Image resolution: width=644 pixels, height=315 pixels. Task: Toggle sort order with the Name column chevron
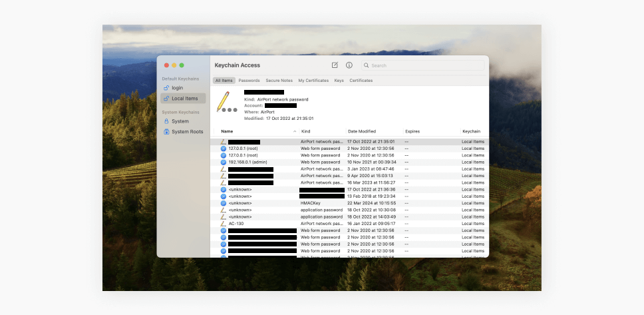(x=295, y=132)
